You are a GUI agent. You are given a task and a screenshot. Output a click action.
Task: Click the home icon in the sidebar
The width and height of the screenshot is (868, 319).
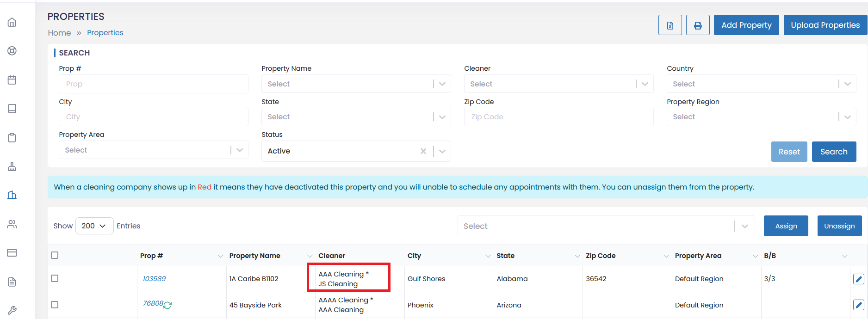point(12,22)
